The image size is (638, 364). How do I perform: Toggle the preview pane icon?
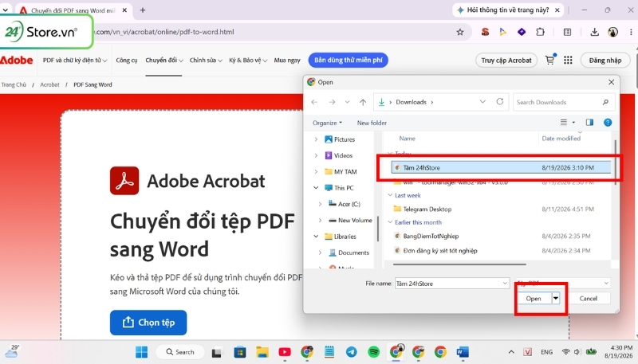coord(589,123)
